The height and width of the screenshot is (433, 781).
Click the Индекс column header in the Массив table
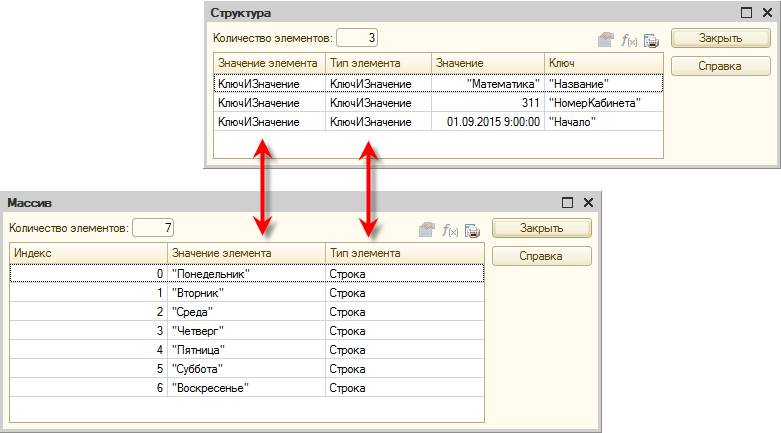[x=89, y=253]
